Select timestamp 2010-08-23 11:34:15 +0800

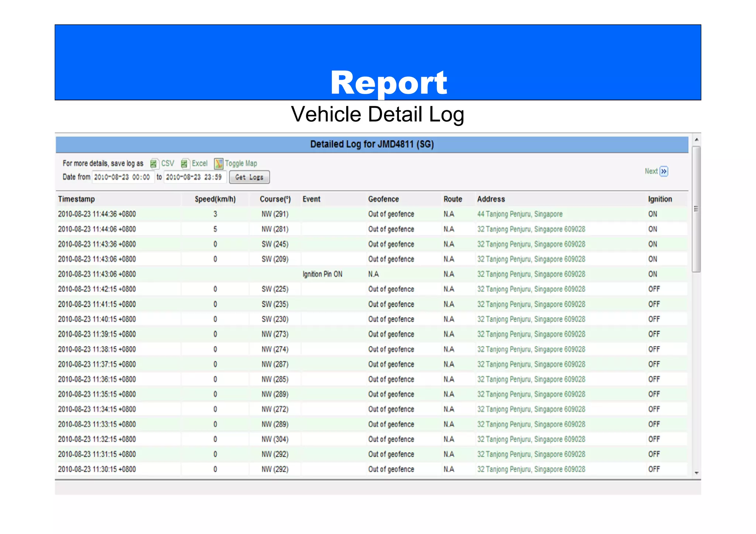click(97, 409)
